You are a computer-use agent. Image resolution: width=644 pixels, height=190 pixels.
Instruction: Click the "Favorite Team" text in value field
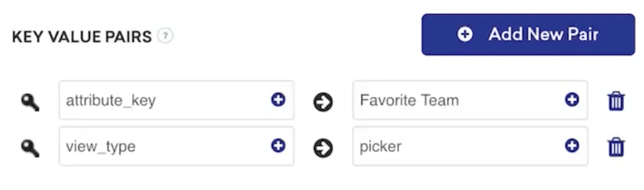pyautogui.click(x=409, y=100)
